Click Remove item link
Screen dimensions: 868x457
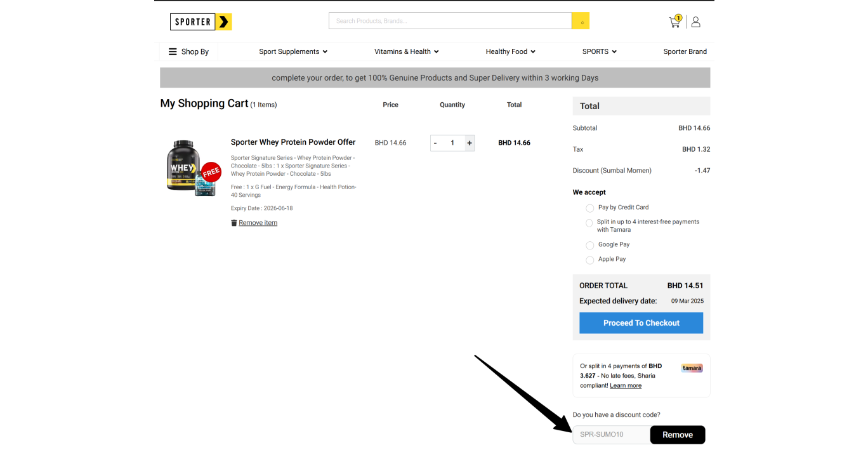point(258,223)
